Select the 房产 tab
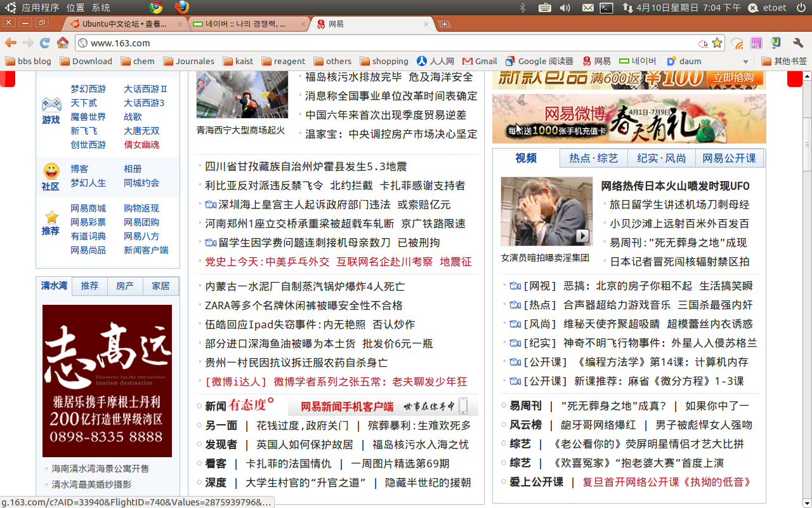This screenshot has height=508, width=812. (x=125, y=286)
